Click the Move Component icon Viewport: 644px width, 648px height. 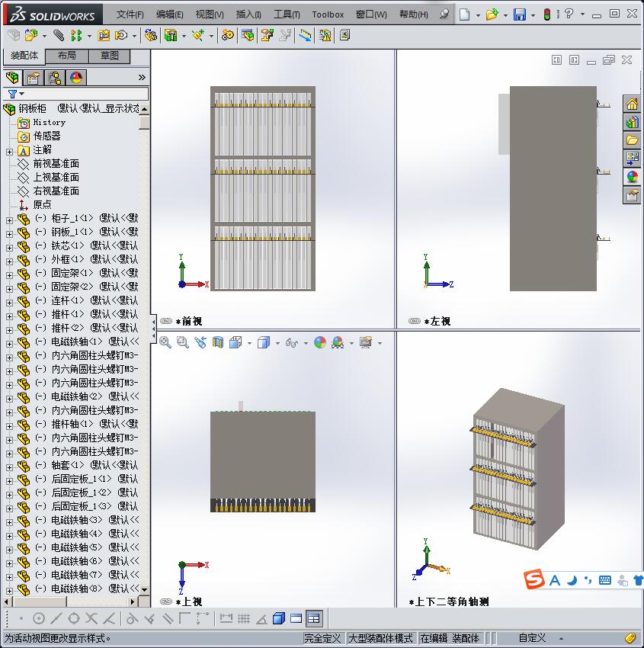pyautogui.click(x=121, y=36)
